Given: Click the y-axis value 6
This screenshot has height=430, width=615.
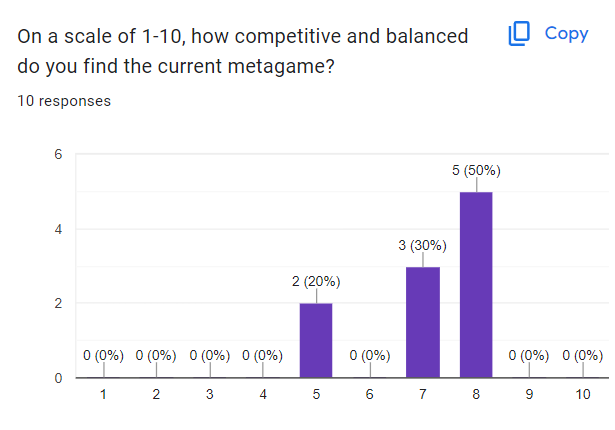Looking at the screenshot, I should pyautogui.click(x=58, y=154).
